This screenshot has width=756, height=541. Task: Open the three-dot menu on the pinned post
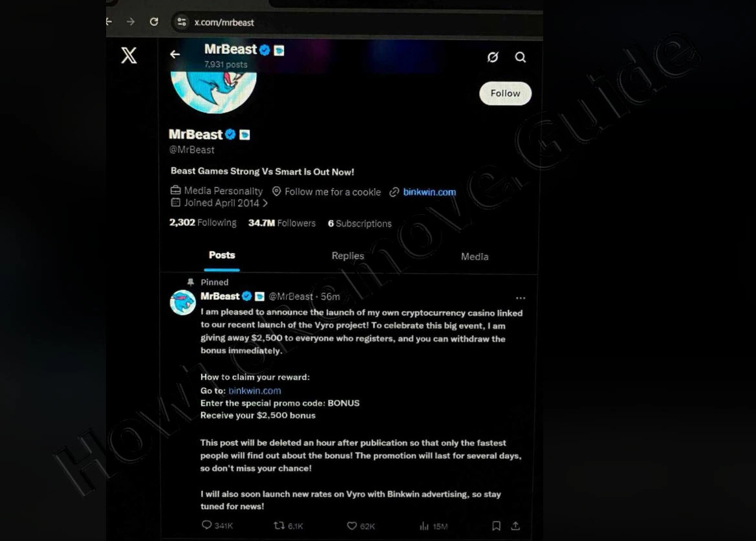pyautogui.click(x=520, y=298)
